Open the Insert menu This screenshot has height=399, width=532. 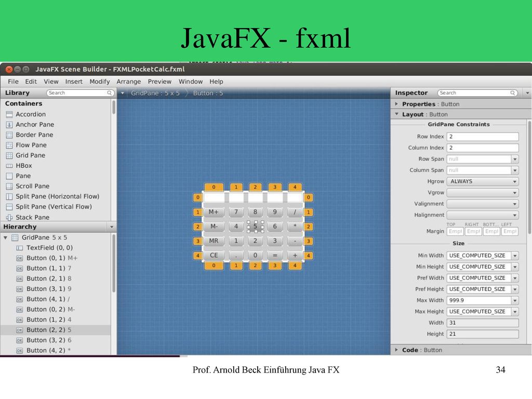(74, 82)
